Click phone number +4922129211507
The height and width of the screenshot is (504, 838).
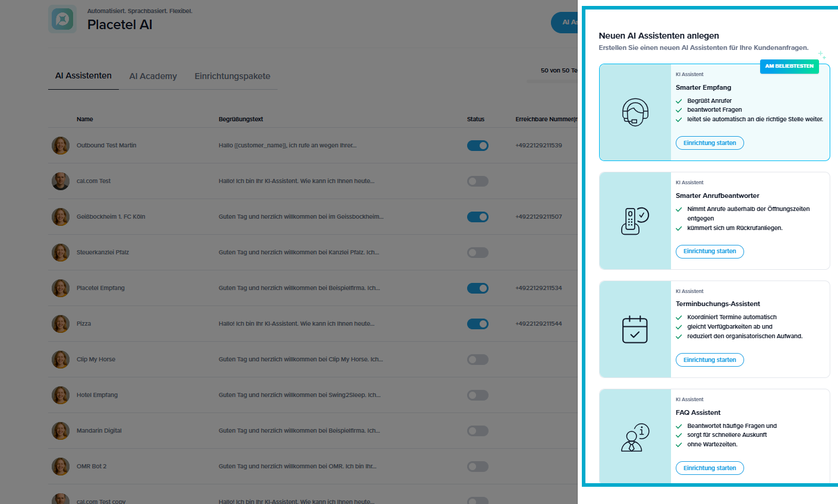point(538,217)
